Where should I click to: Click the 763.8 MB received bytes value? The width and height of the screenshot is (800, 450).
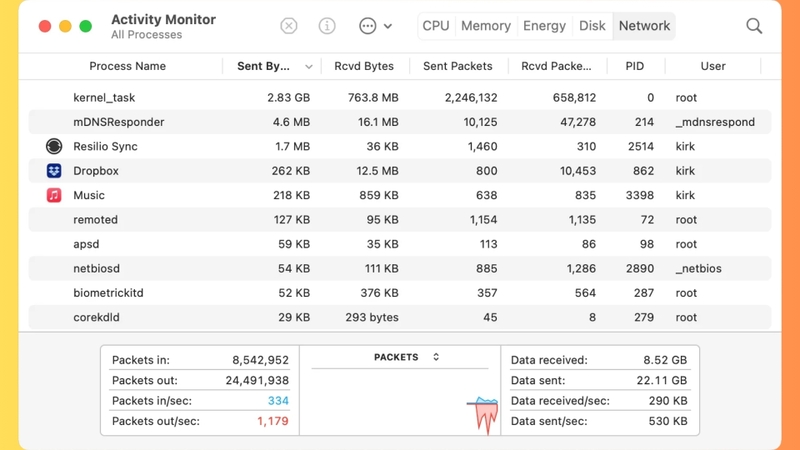373,97
